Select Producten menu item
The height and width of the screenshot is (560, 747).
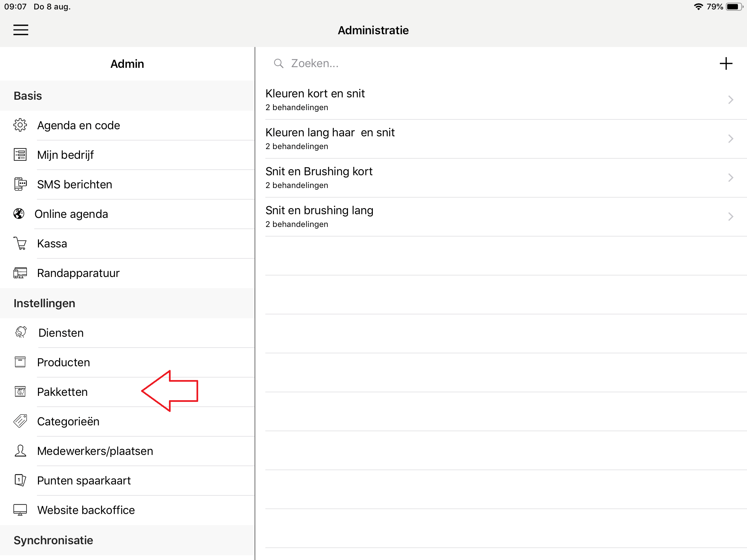click(x=63, y=362)
